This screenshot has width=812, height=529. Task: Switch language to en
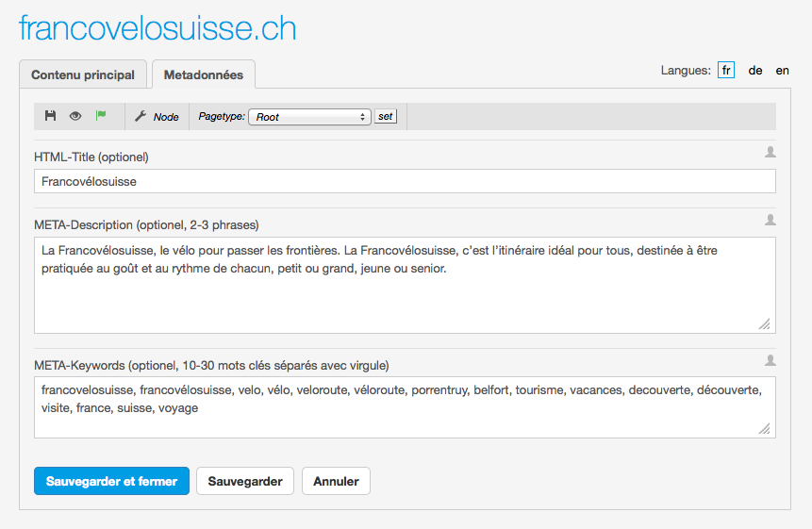pyautogui.click(x=783, y=71)
